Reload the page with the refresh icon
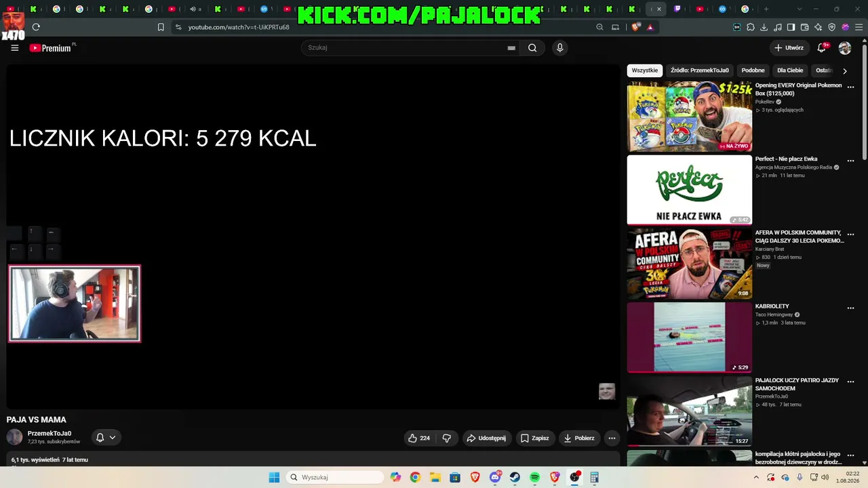The width and height of the screenshot is (868, 488). point(36,27)
